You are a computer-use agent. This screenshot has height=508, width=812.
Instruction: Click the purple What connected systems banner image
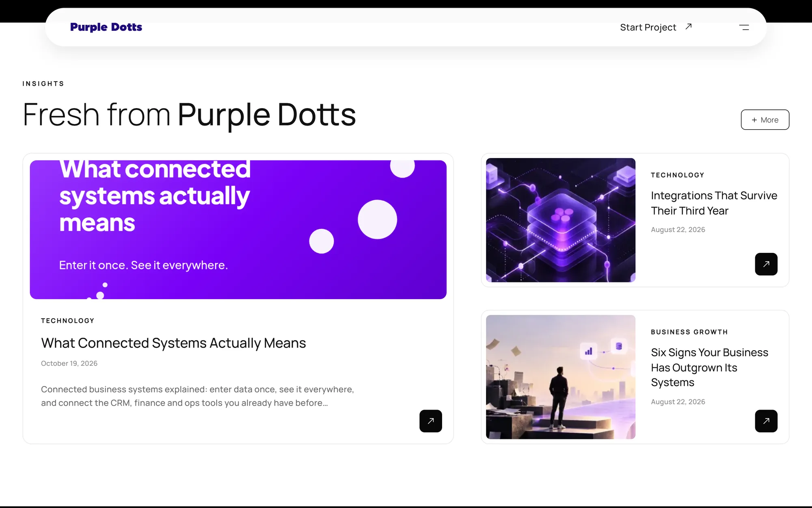tap(238, 230)
